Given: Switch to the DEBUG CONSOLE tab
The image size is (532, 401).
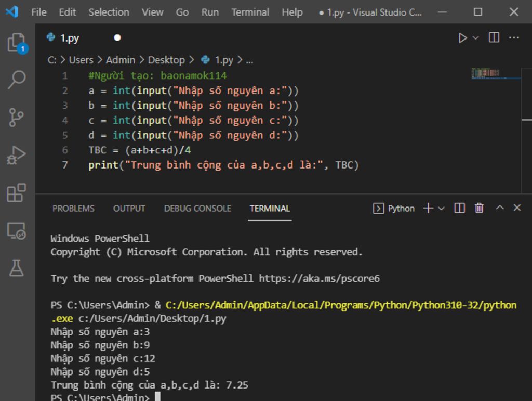Looking at the screenshot, I should 197,208.
